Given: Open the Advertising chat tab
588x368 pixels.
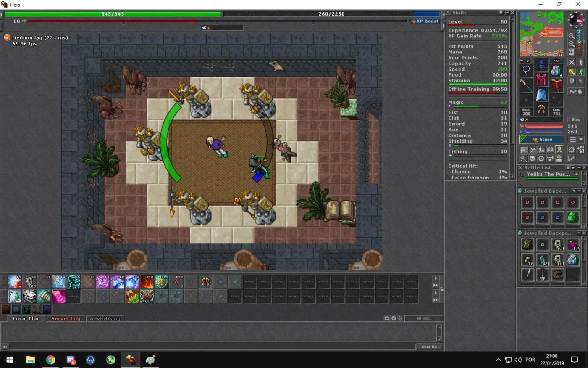Looking at the screenshot, I should pos(105,319).
